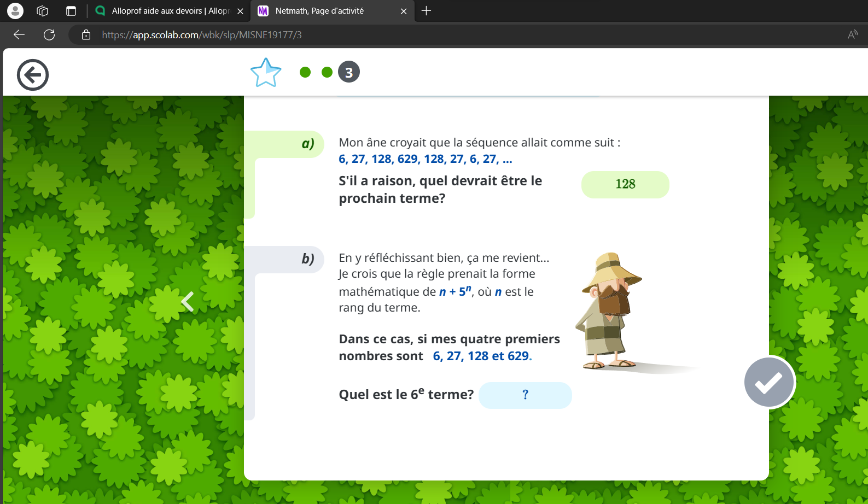
Task: Click the browser refresh icon
Action: click(49, 35)
